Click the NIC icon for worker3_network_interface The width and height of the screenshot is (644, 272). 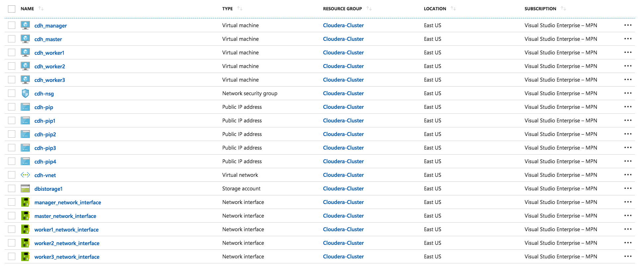point(25,256)
